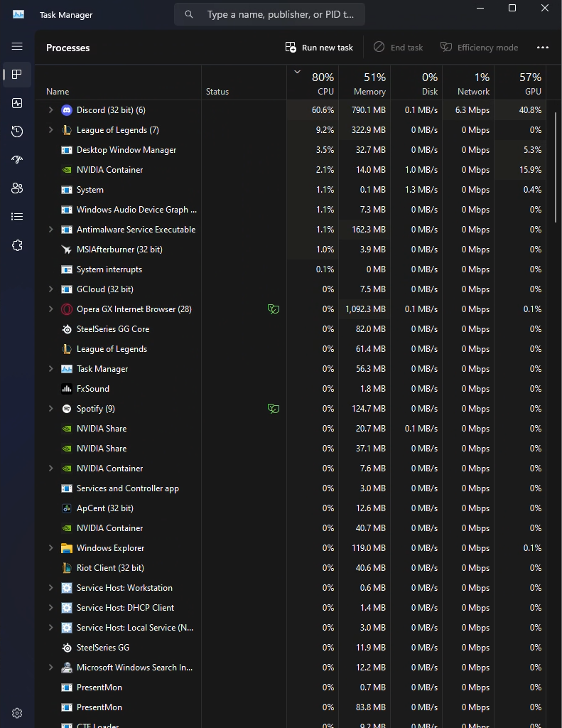Screen dimensions: 562x728
Task: Select the System process row
Action: (x=291, y=190)
